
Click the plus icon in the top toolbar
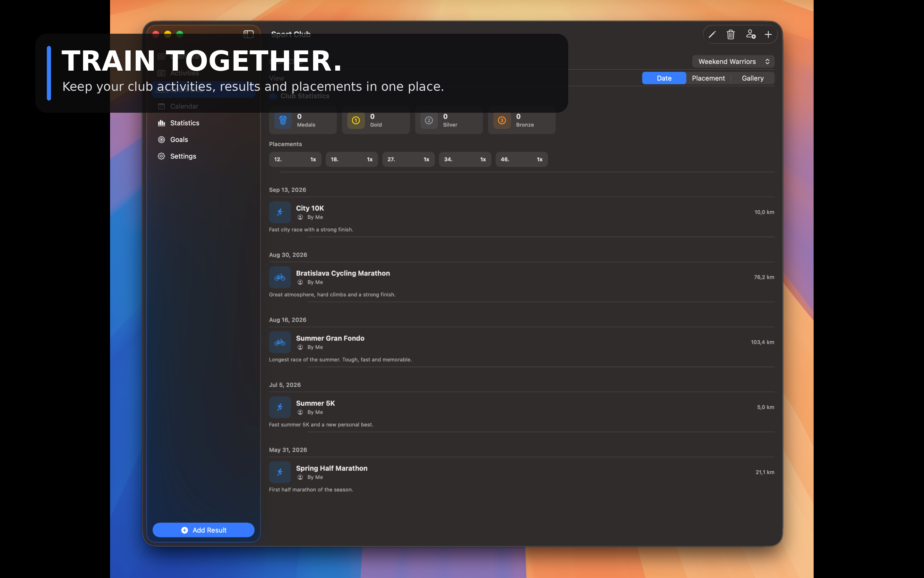pyautogui.click(x=768, y=35)
